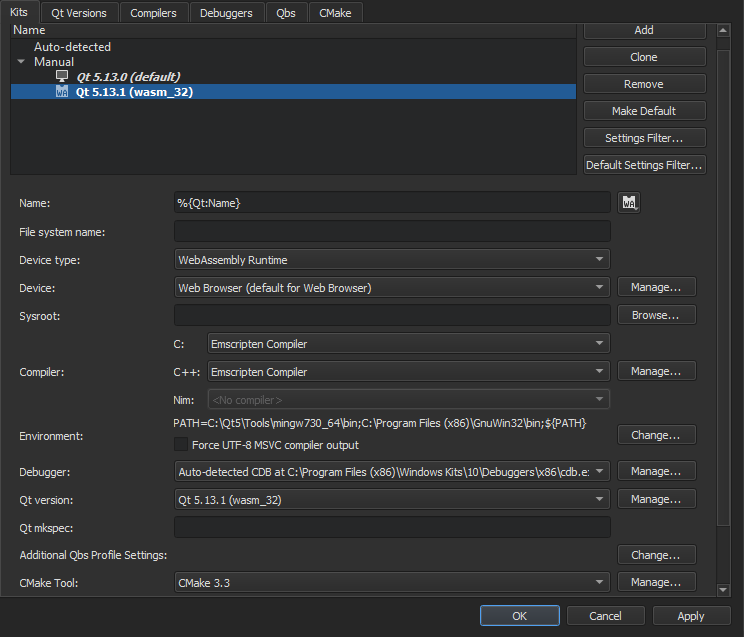This screenshot has width=744, height=637.
Task: Open the Debugger dropdown
Action: [x=392, y=472]
